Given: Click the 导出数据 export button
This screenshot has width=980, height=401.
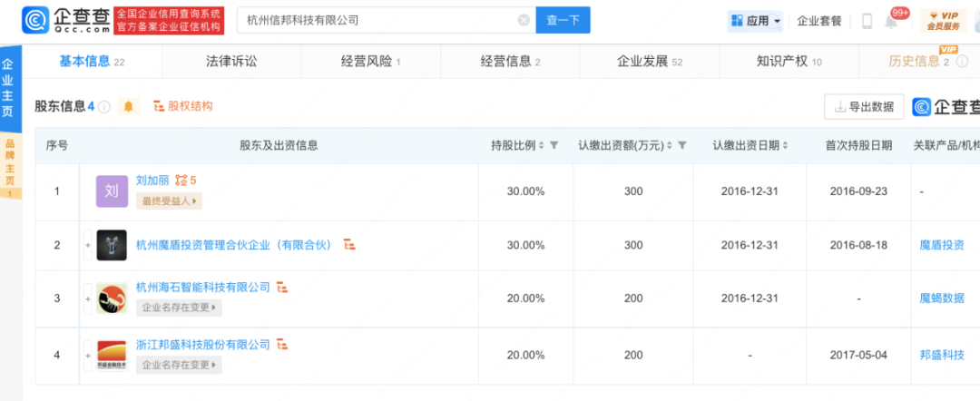Looking at the screenshot, I should click(x=864, y=106).
